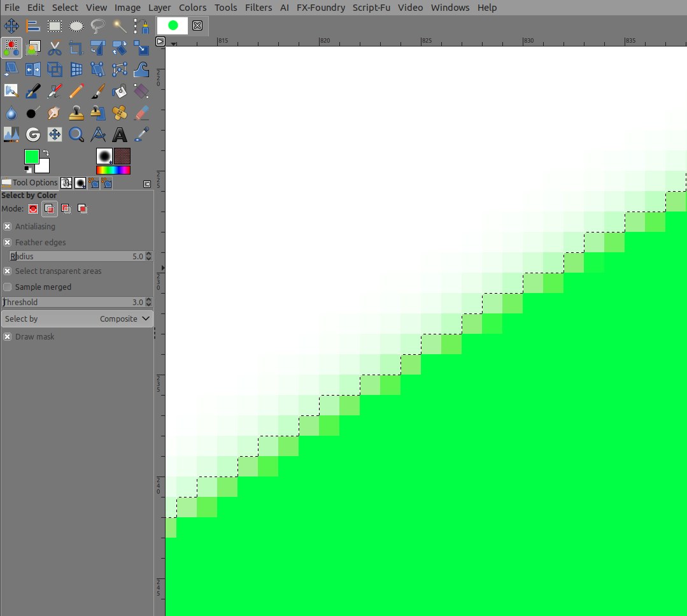Pick the Cage Transform tool
687x616 pixels.
(x=119, y=69)
